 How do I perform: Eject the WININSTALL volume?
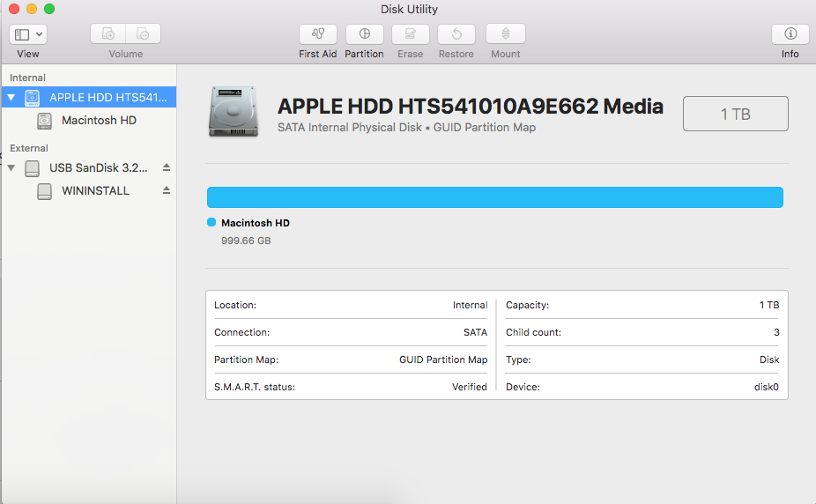pos(167,190)
